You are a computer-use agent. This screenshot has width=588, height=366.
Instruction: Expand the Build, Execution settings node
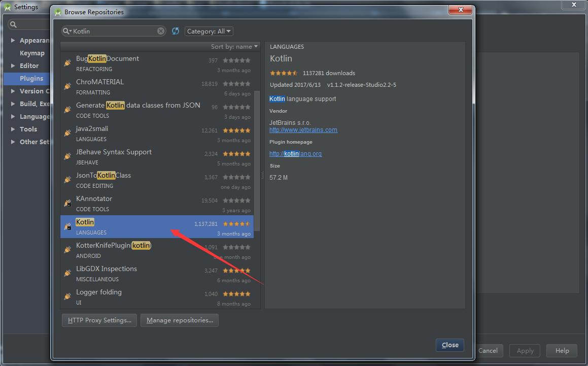(13, 104)
